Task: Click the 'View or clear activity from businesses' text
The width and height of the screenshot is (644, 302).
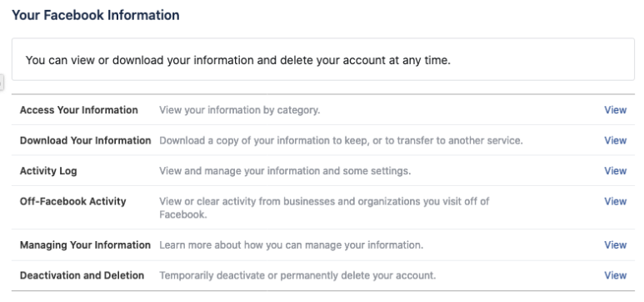Action: click(x=324, y=208)
